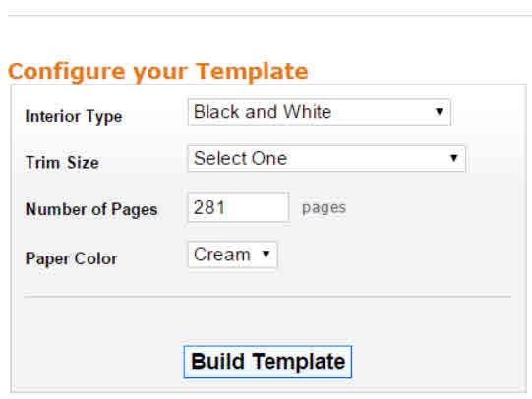Image resolution: width=532 pixels, height=399 pixels.
Task: Open the Interior Type dropdown arrow
Action: (439, 111)
